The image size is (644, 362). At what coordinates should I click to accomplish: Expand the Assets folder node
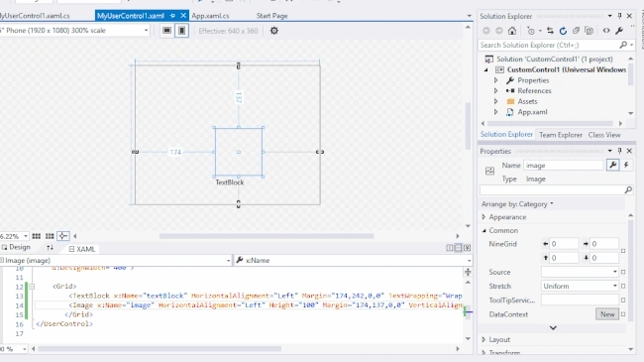[495, 101]
